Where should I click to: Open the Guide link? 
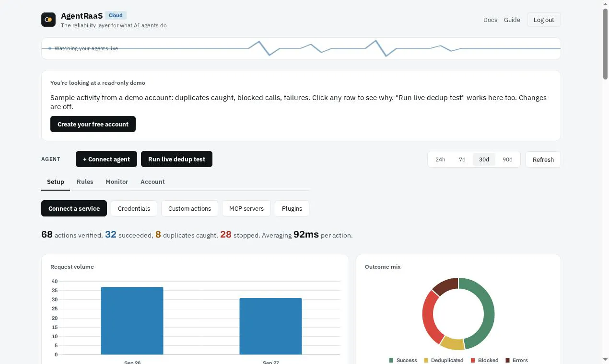point(512,20)
